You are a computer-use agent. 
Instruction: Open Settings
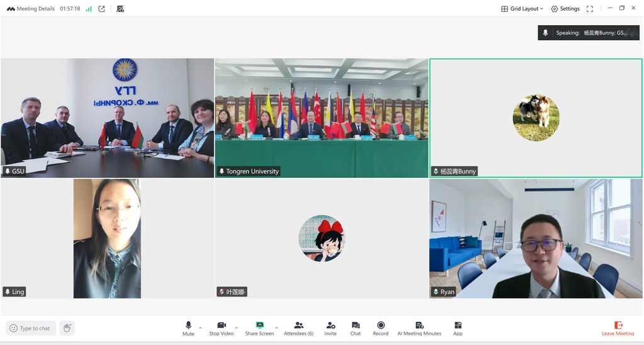click(565, 9)
